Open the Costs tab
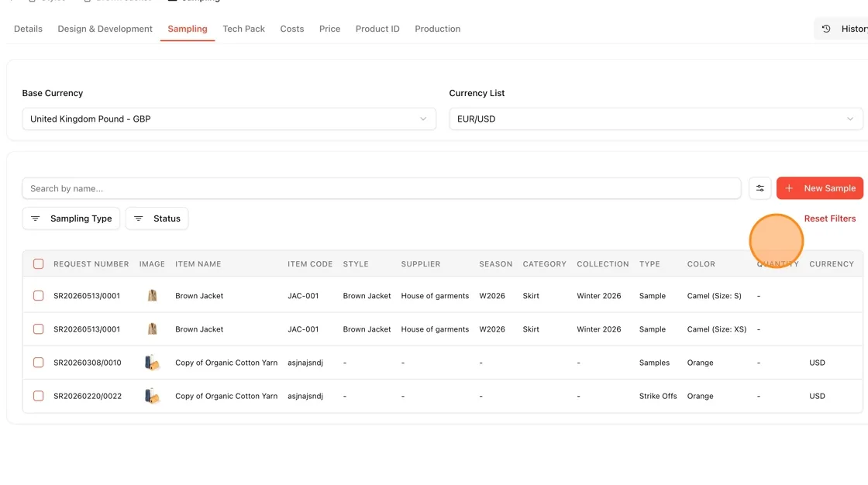The height and width of the screenshot is (485, 868). click(x=291, y=29)
